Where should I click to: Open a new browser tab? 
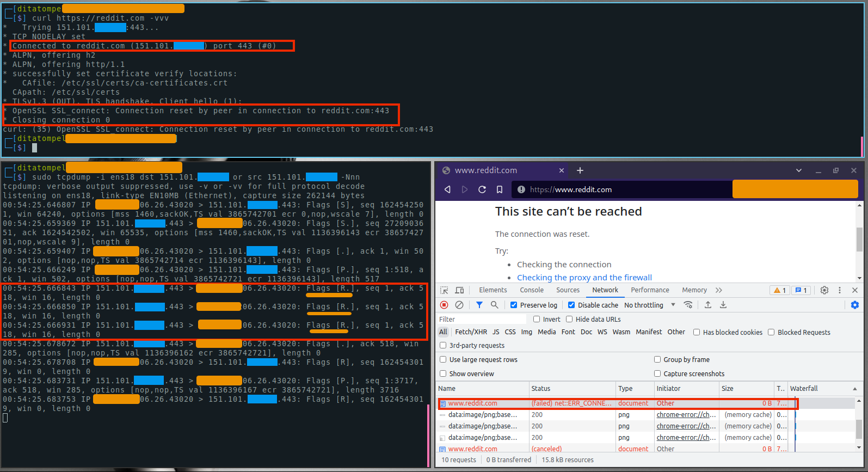580,170
